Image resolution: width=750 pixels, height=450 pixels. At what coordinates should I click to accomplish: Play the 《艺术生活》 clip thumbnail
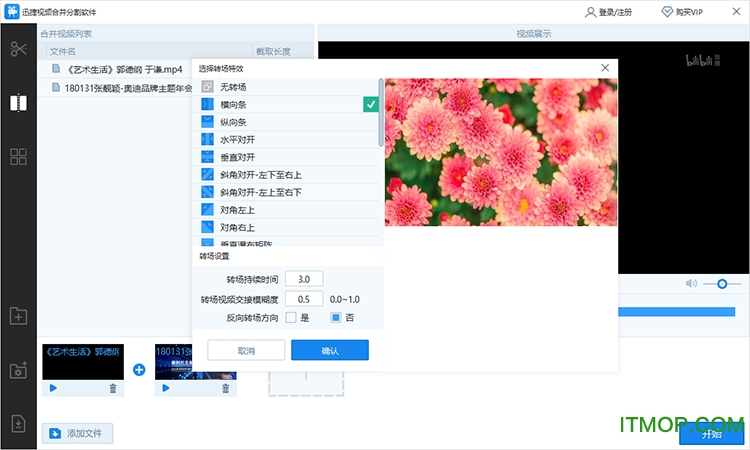[x=53, y=388]
